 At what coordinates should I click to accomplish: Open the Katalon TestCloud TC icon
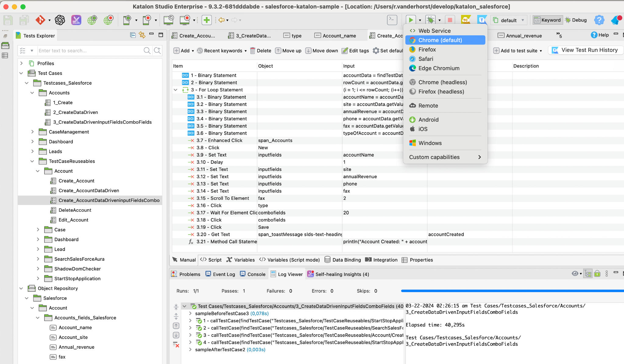pos(465,20)
